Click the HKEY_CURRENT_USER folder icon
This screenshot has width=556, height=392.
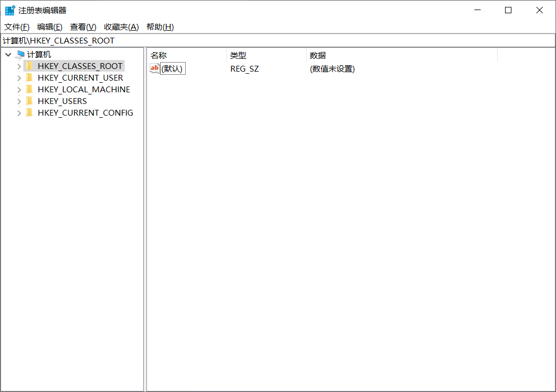coord(30,77)
